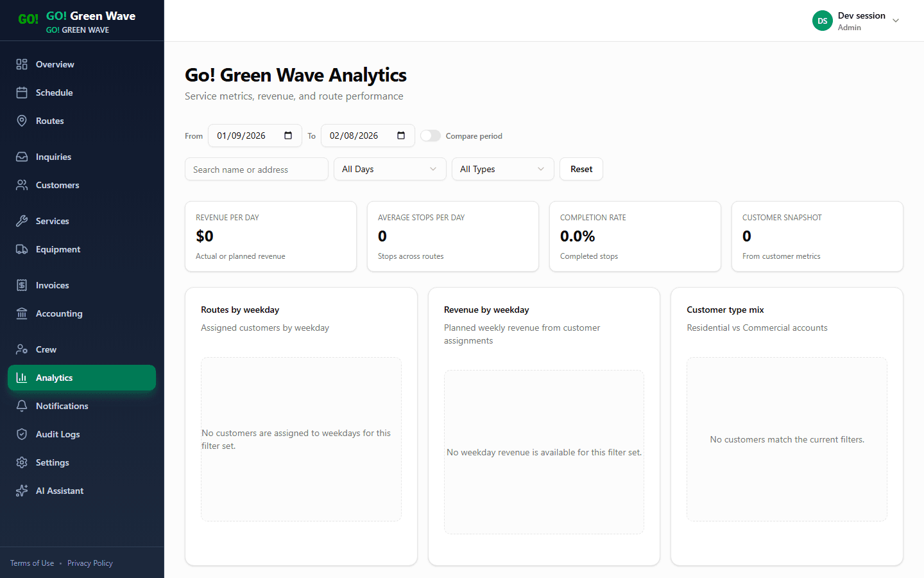Open Invoices from the sidebar
Viewport: 924px width, 578px height.
tap(51, 285)
